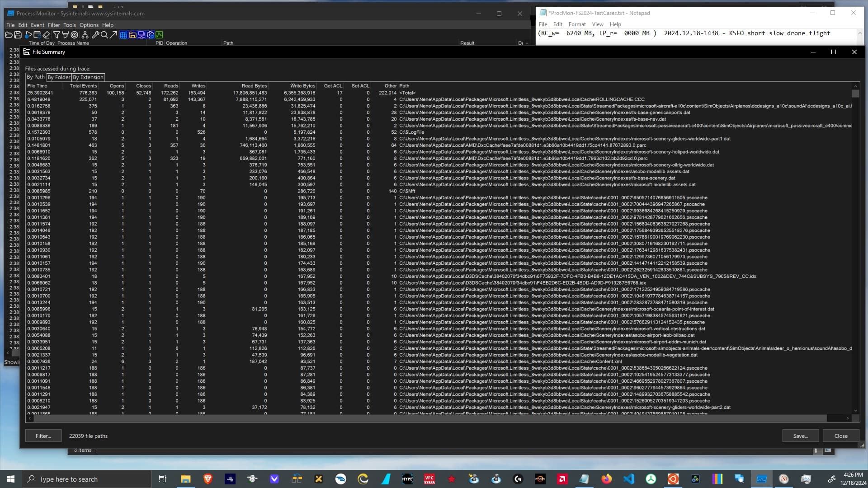Open the Ubuntu taskbar icon
Image resolution: width=868 pixels, height=488 pixels.
(673, 479)
